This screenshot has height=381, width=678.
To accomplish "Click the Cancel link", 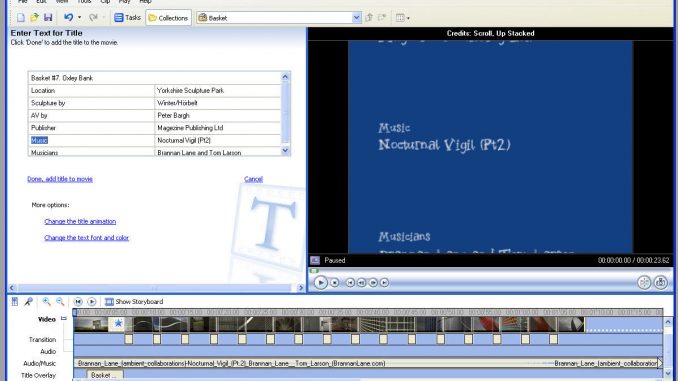I will [253, 179].
